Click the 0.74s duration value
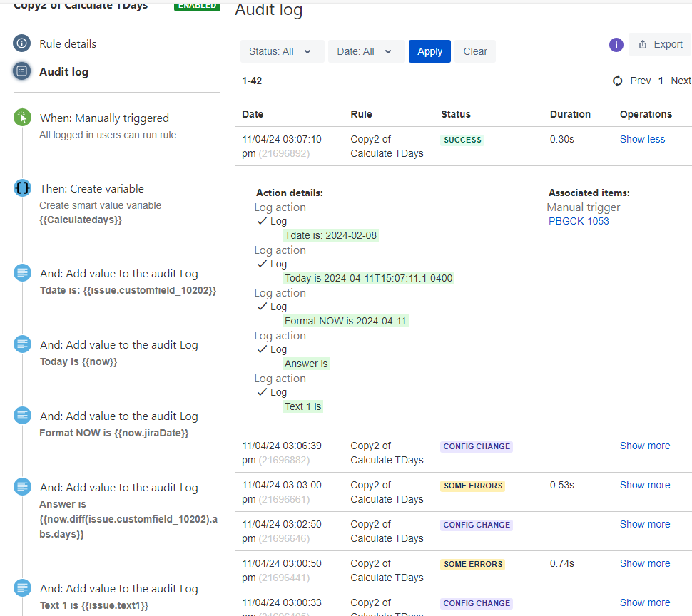Screen dimensions: 692x616 coord(562,563)
